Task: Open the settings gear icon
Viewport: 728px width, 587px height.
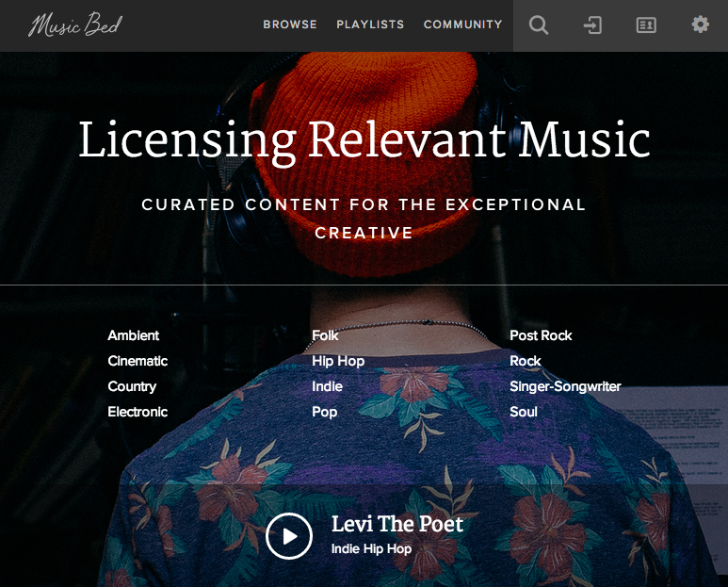Action: [x=700, y=24]
